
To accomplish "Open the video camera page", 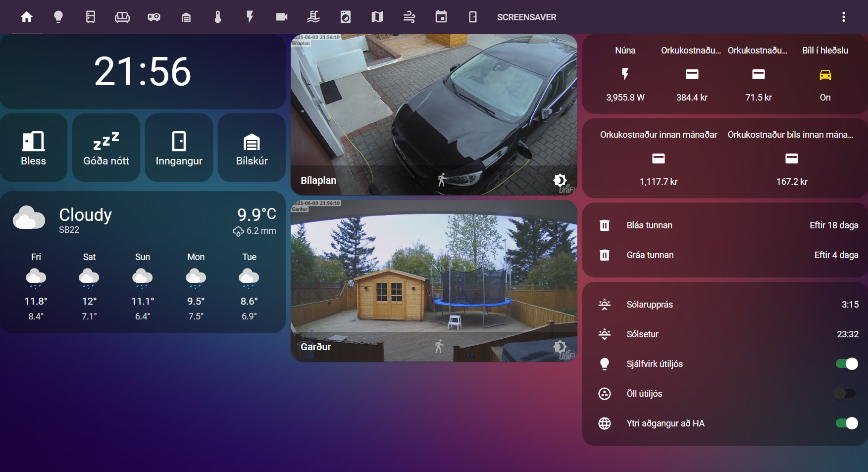I will click(x=281, y=17).
